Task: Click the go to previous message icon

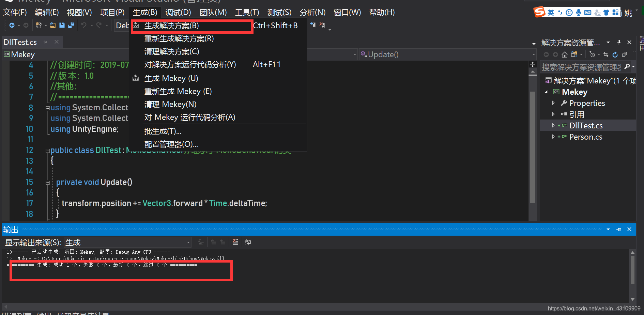Action: [213, 242]
